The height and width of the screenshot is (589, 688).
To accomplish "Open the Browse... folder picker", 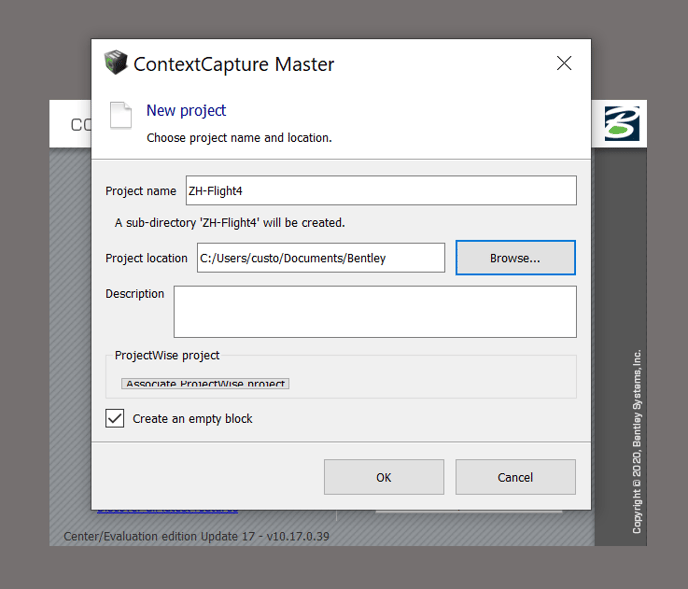I will [x=515, y=258].
